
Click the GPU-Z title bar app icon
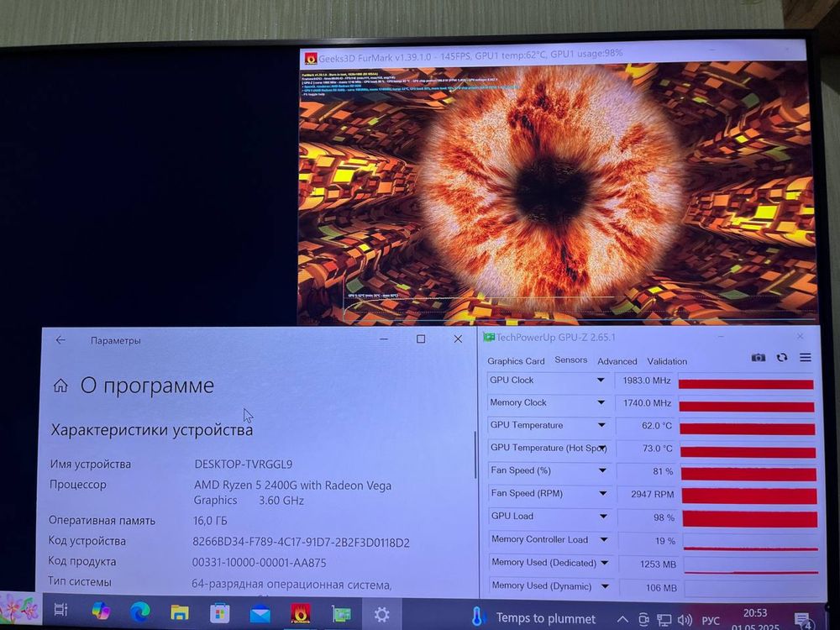click(488, 337)
